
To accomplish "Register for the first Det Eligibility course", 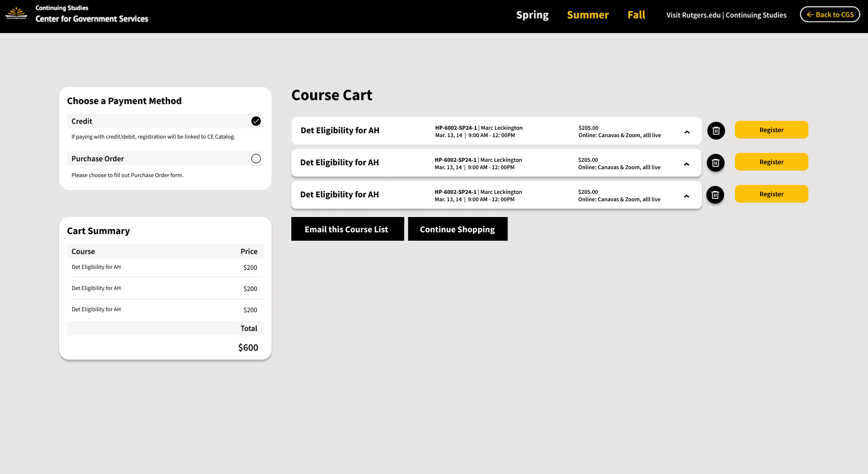I will point(771,130).
